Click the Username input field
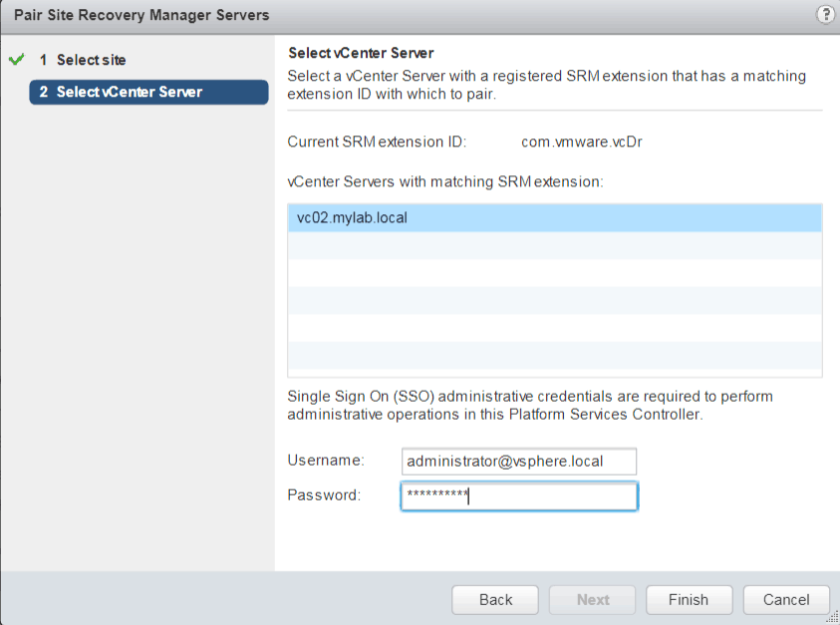The height and width of the screenshot is (625, 840). click(518, 461)
